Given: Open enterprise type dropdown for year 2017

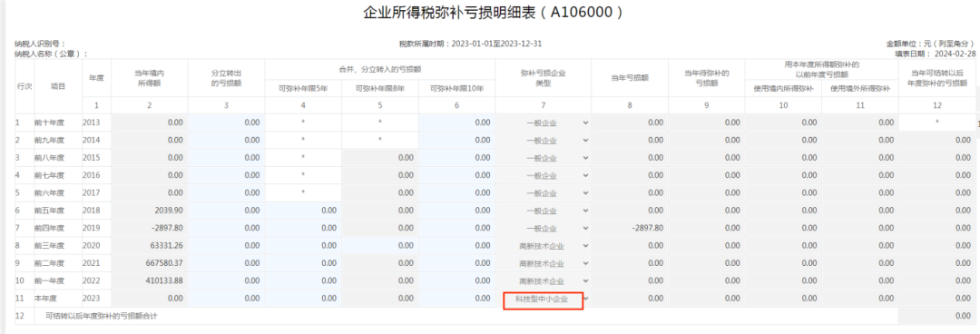Looking at the screenshot, I should 544,192.
